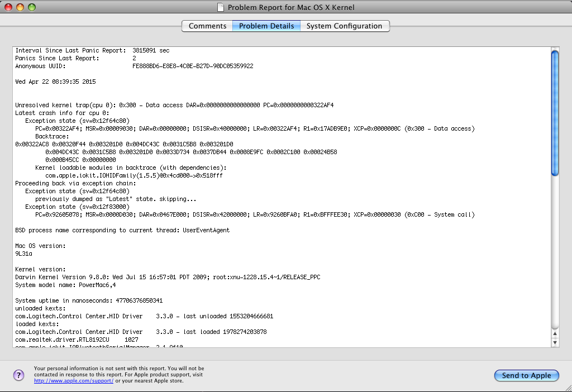
Task: Click the com.apple.iokit.IOHIDFamily(1.5.5) line
Action: (134, 175)
